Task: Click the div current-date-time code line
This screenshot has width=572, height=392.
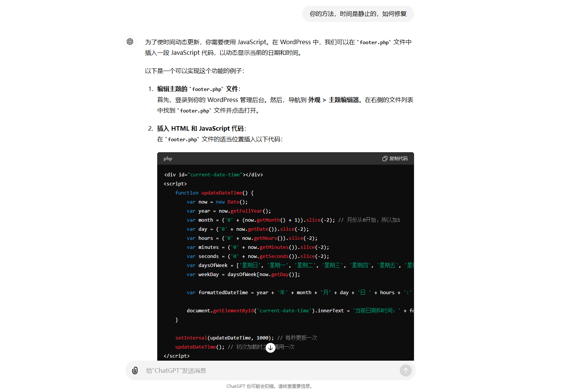Action: click(213, 175)
